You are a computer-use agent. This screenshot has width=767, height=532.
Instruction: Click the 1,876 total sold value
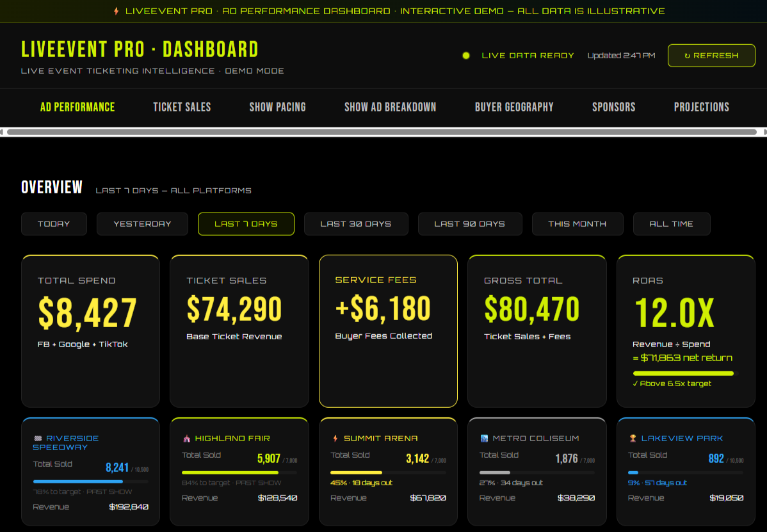point(567,458)
